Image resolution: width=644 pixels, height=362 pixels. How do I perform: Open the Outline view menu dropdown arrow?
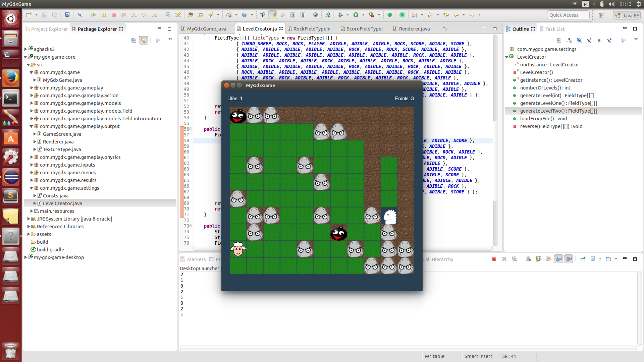point(636,40)
